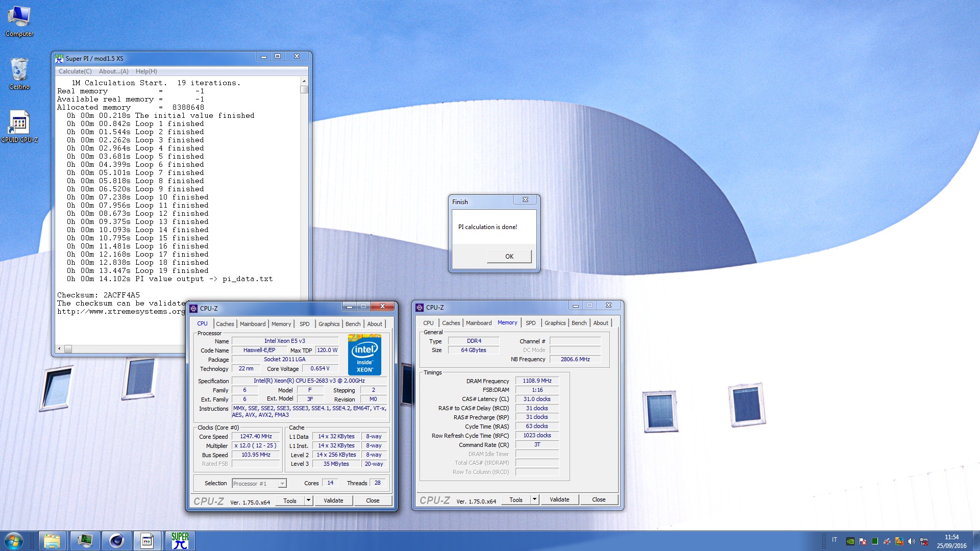Click the green grid tray icon
This screenshot has height=551, width=980.
pos(875,541)
